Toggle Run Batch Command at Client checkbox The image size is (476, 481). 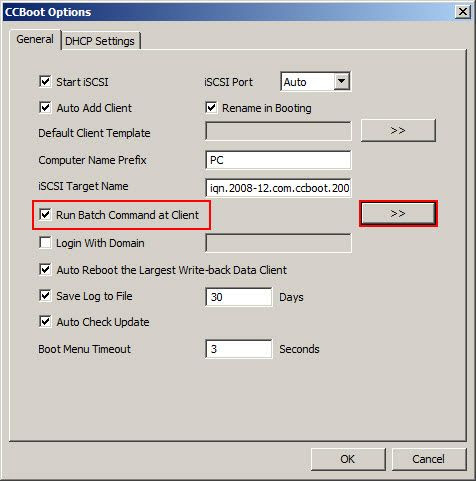[x=45, y=214]
